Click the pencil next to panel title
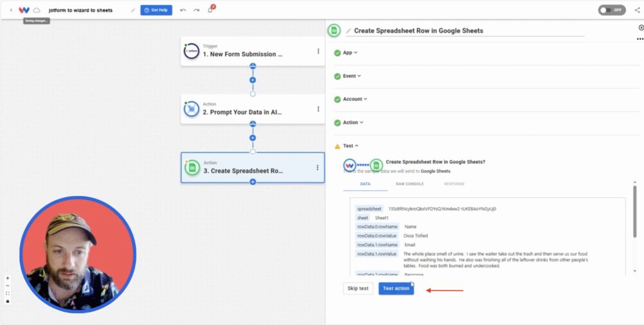644x325 pixels. [x=348, y=31]
